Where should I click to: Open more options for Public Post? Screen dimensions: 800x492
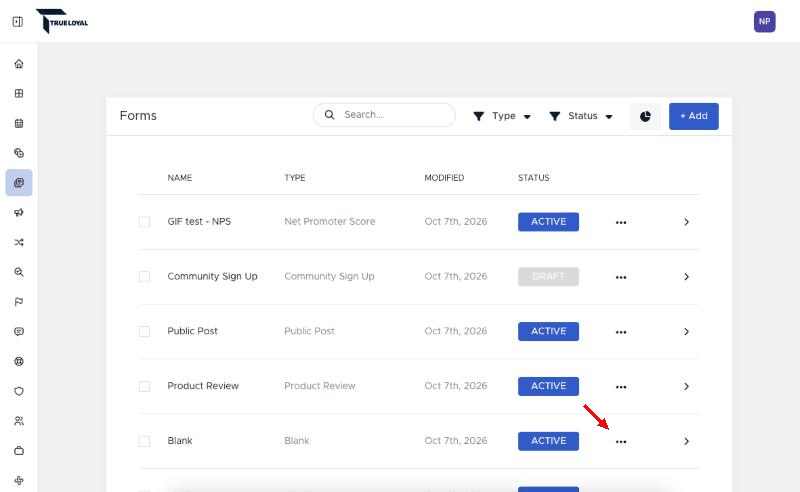[621, 332]
